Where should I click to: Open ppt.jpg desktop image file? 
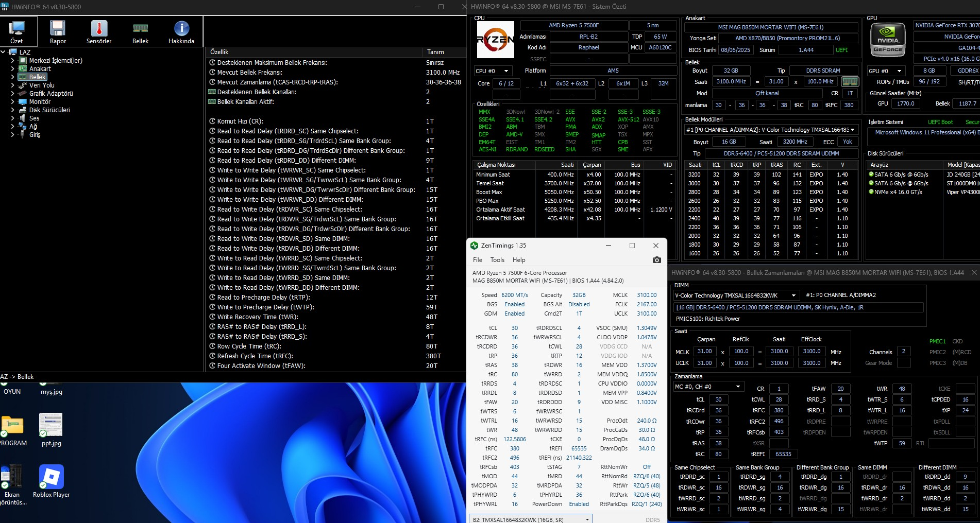point(52,430)
